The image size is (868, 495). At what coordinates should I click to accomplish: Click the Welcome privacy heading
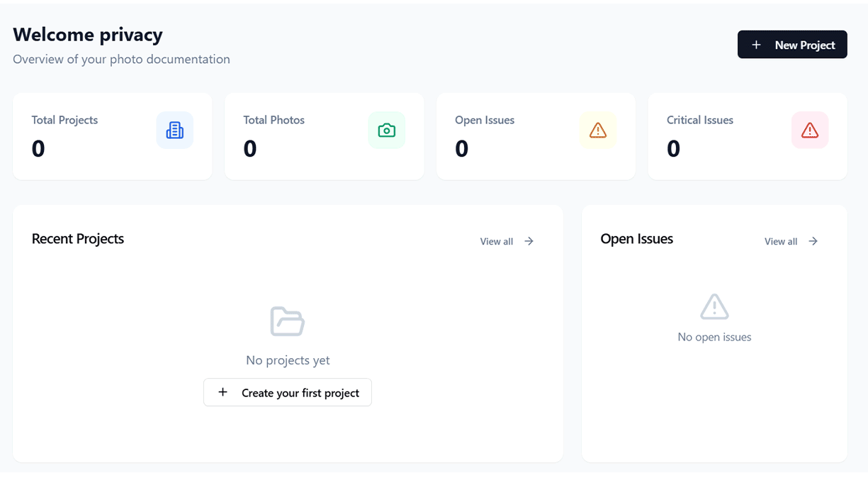click(88, 34)
